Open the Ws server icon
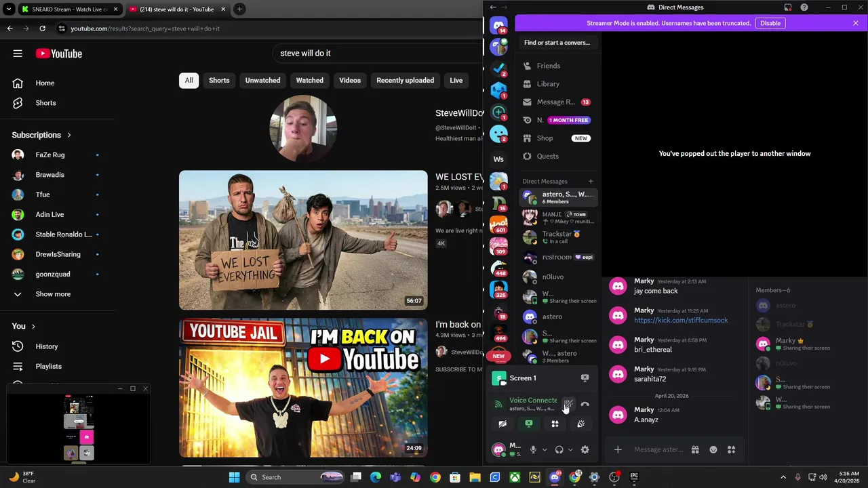The width and height of the screenshot is (868, 488). (498, 159)
